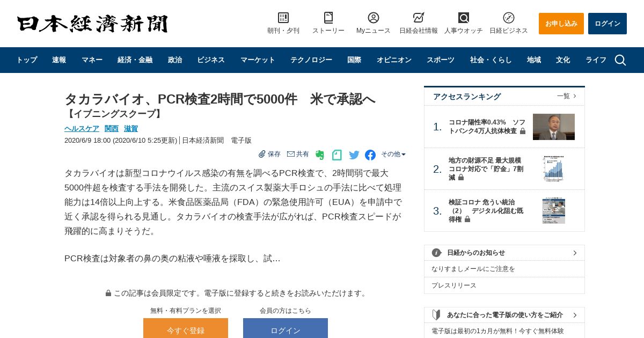Go to 政治 navigation tab
Image resolution: width=644 pixels, height=338 pixels.
[175, 60]
